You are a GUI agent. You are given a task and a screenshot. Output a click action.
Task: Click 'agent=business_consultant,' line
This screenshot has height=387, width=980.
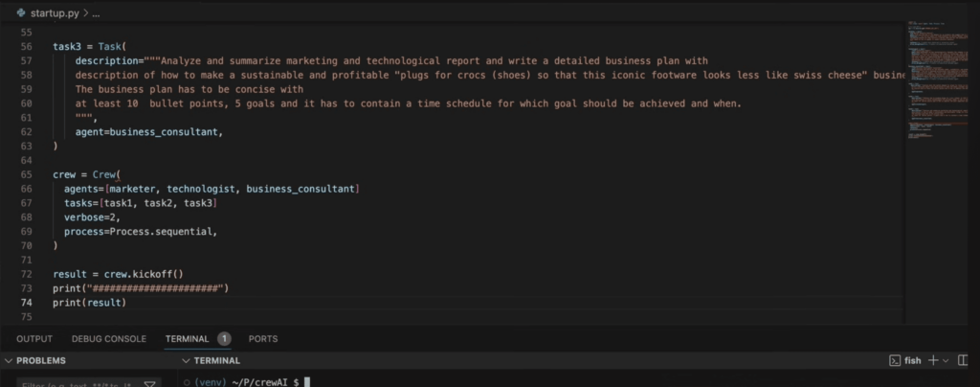pos(148,132)
